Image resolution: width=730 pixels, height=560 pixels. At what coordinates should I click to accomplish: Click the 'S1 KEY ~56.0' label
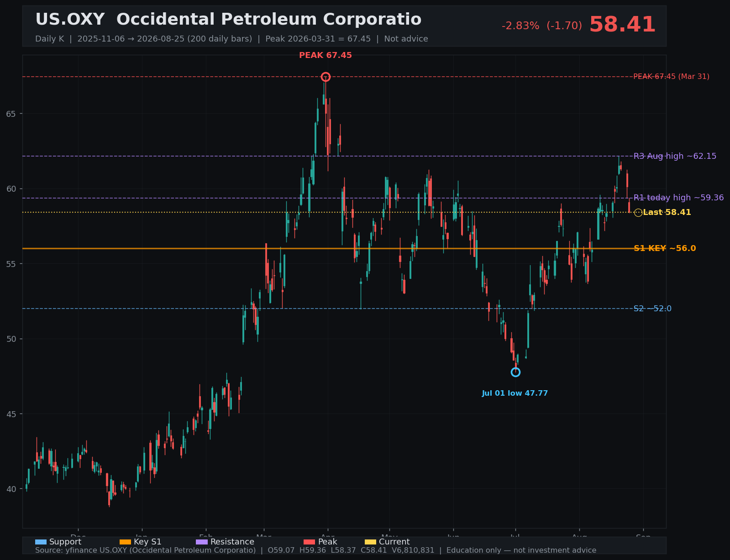coord(665,248)
